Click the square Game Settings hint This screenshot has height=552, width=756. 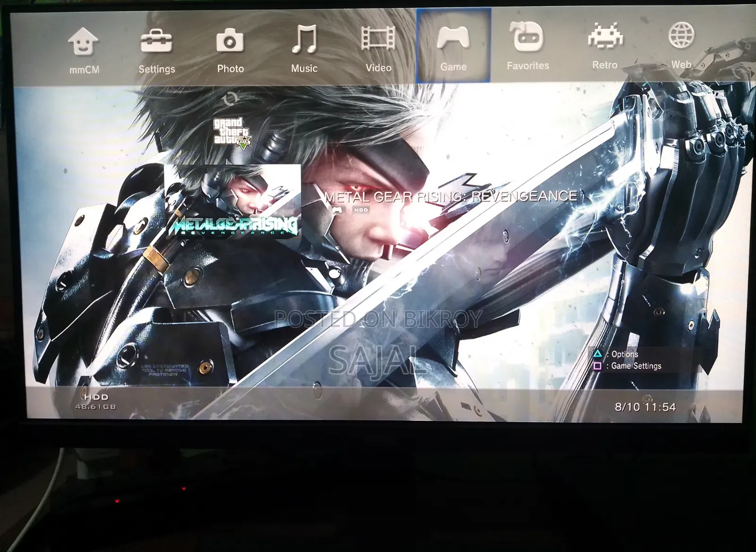coord(627,366)
